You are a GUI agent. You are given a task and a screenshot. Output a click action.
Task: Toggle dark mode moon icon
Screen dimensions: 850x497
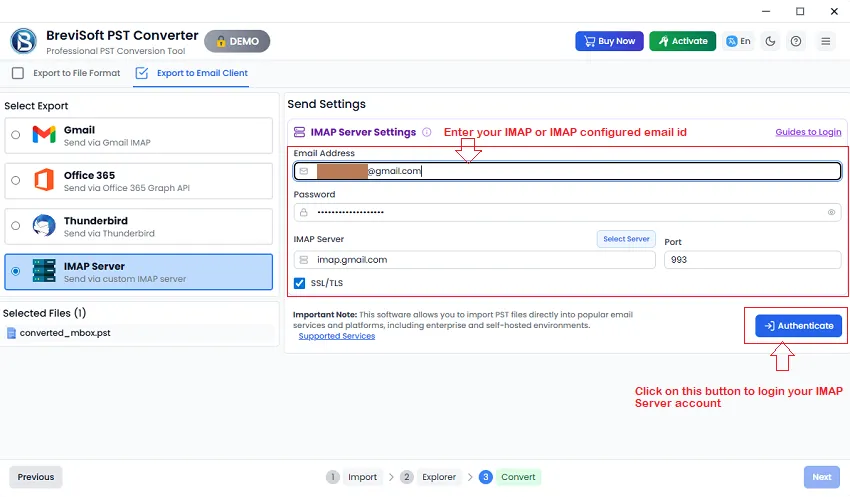point(770,41)
